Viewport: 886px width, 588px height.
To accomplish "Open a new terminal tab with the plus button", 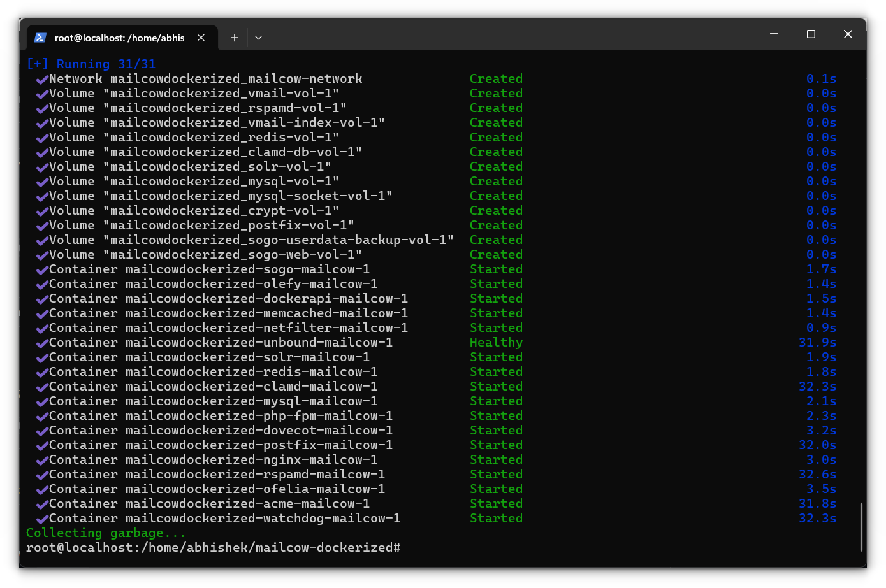I will 234,38.
